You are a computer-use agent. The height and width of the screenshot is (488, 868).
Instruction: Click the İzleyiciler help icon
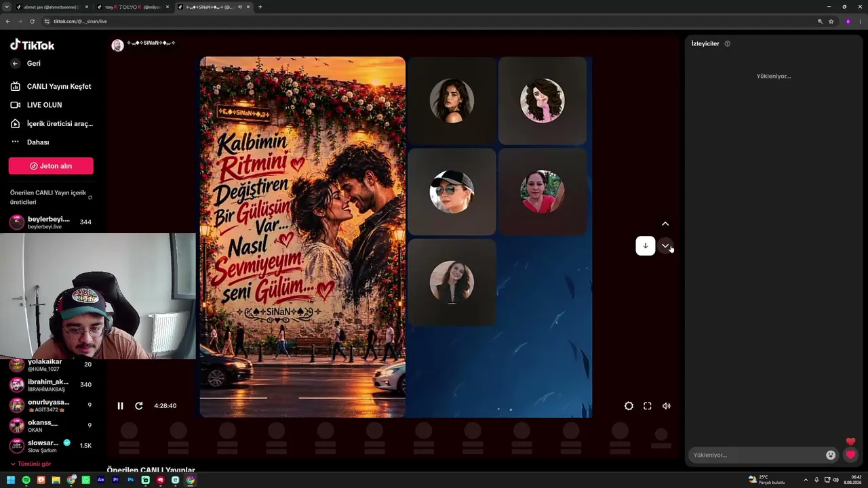(x=728, y=44)
